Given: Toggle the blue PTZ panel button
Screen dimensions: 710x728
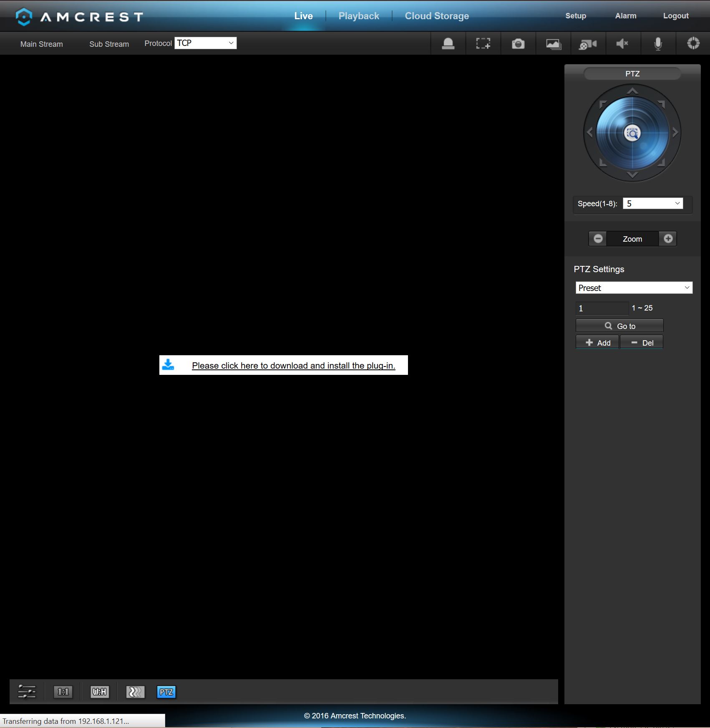Looking at the screenshot, I should coord(166,692).
